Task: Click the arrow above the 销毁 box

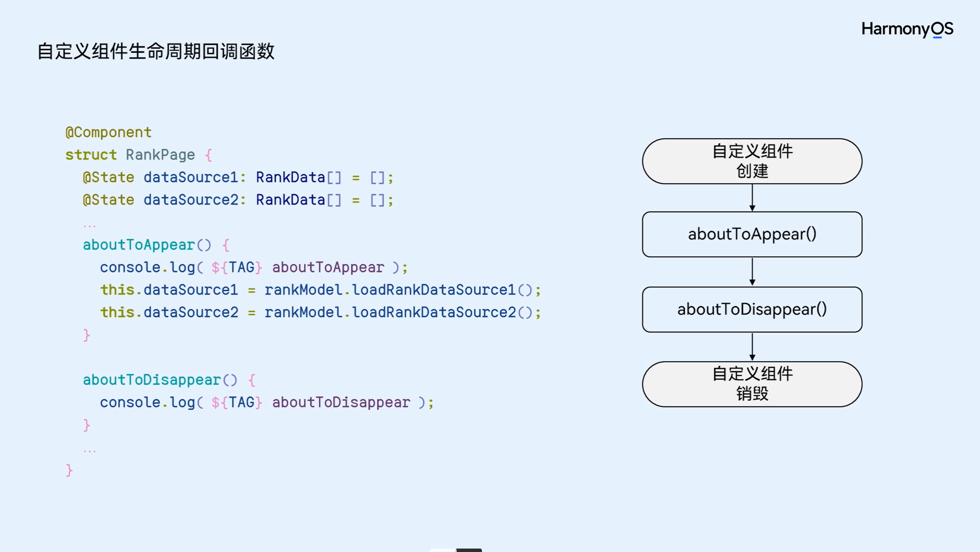Action: (752, 347)
